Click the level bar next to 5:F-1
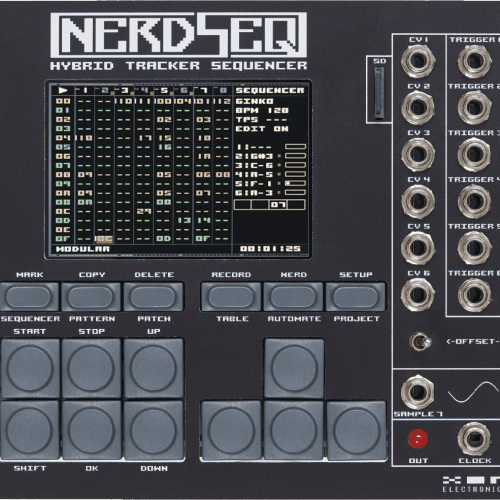The width and height of the screenshot is (500, 500). click(x=295, y=183)
